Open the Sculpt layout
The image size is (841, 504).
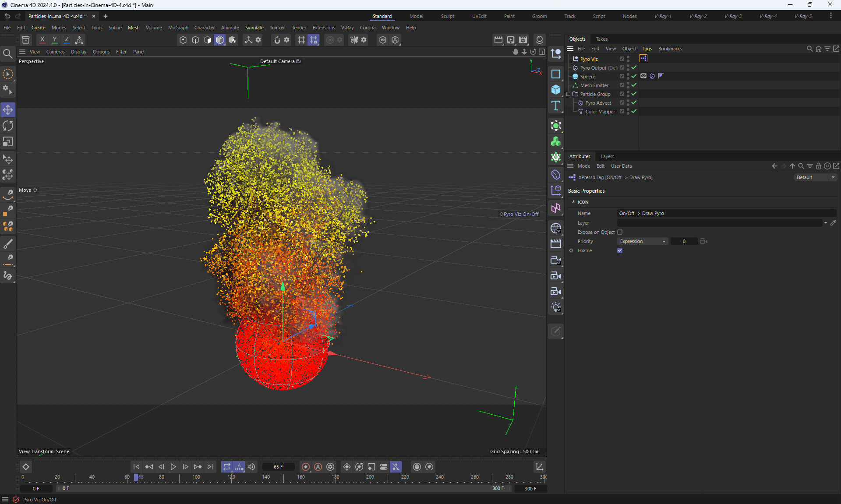tap(447, 16)
